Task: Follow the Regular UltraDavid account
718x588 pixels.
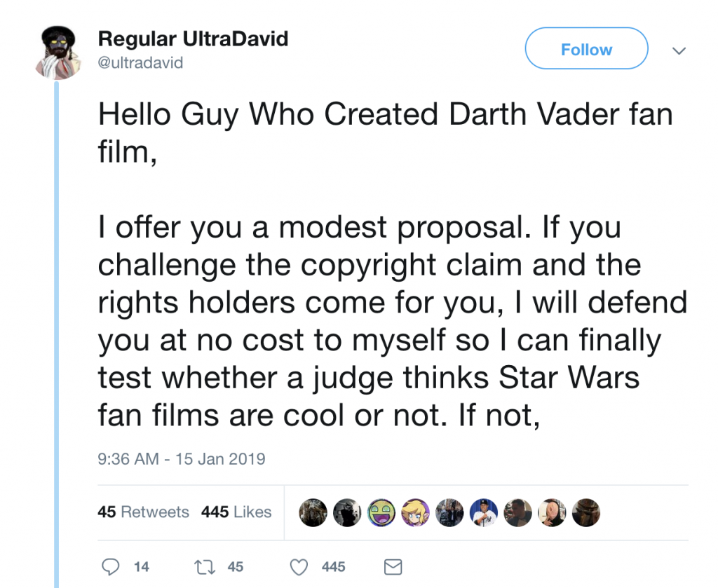Action: coord(586,49)
